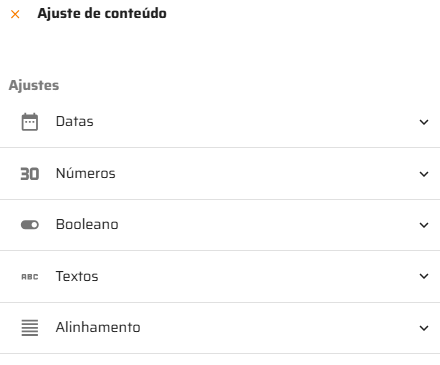Select the Números label
The image size is (440, 365).
[86, 173]
